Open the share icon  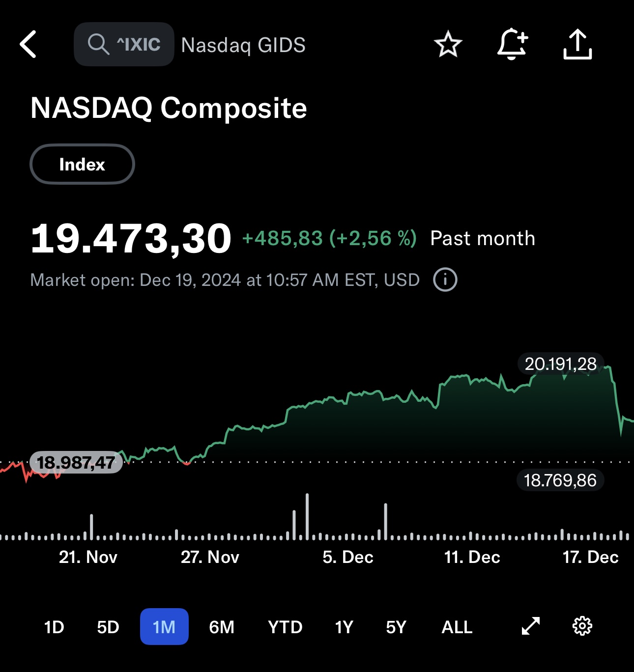click(x=577, y=44)
